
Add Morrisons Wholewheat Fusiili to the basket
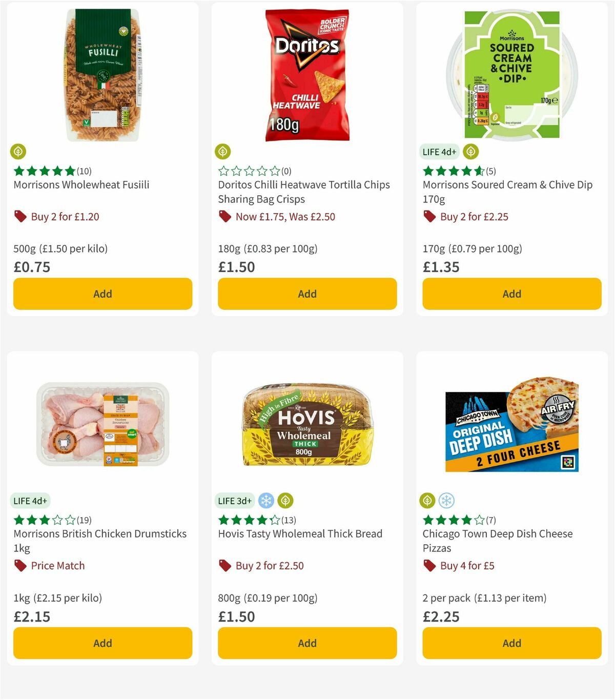coord(102,294)
